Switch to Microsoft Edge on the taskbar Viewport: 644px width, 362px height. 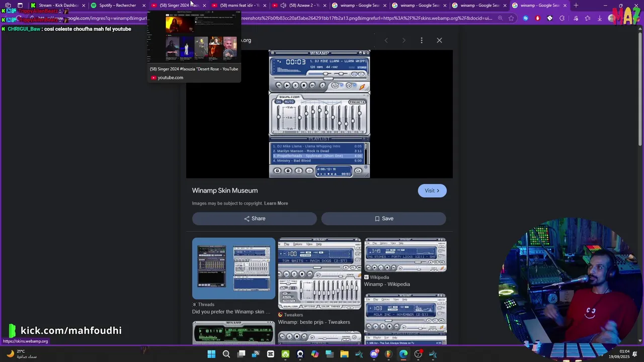click(x=404, y=354)
